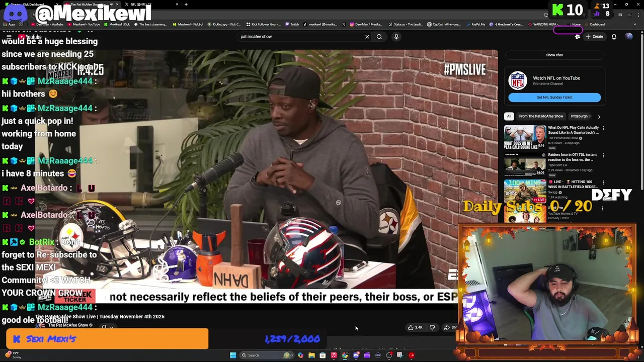Open The Pat McAfee Show channel link below video
Viewport: 644px width, 362px height.
click(68, 325)
